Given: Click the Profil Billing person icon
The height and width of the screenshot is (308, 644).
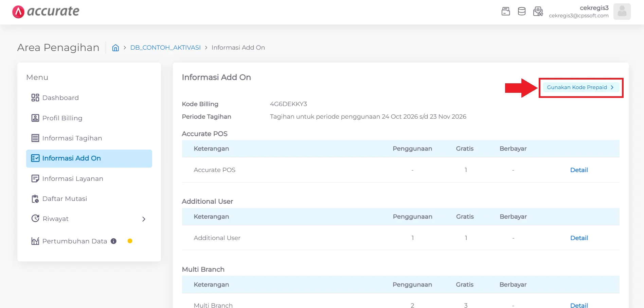Looking at the screenshot, I should click(35, 118).
